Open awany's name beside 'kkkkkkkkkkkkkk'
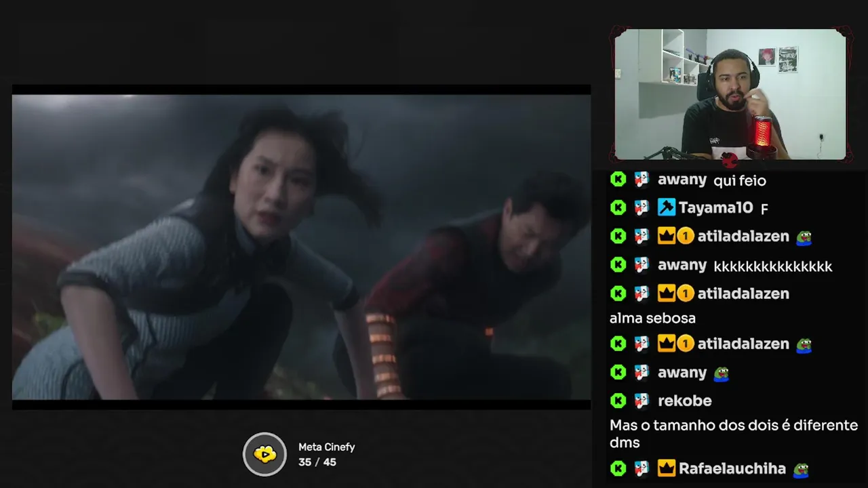868x488 pixels. tap(682, 265)
